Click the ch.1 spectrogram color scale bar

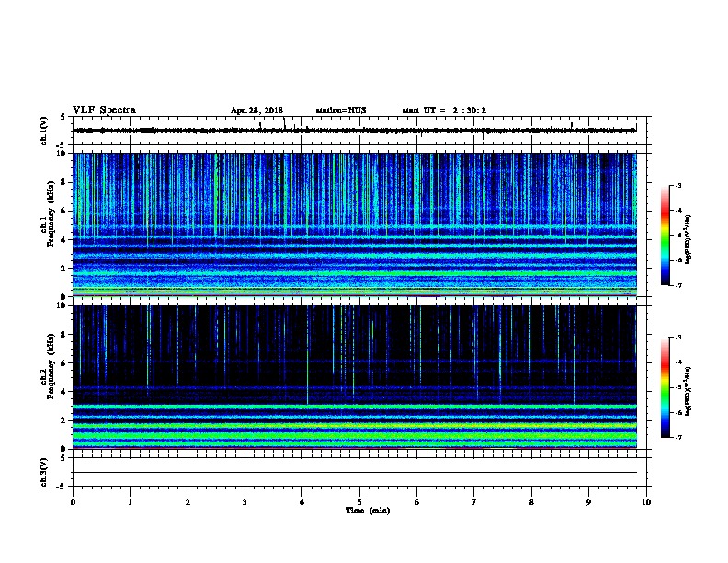pyautogui.click(x=665, y=236)
